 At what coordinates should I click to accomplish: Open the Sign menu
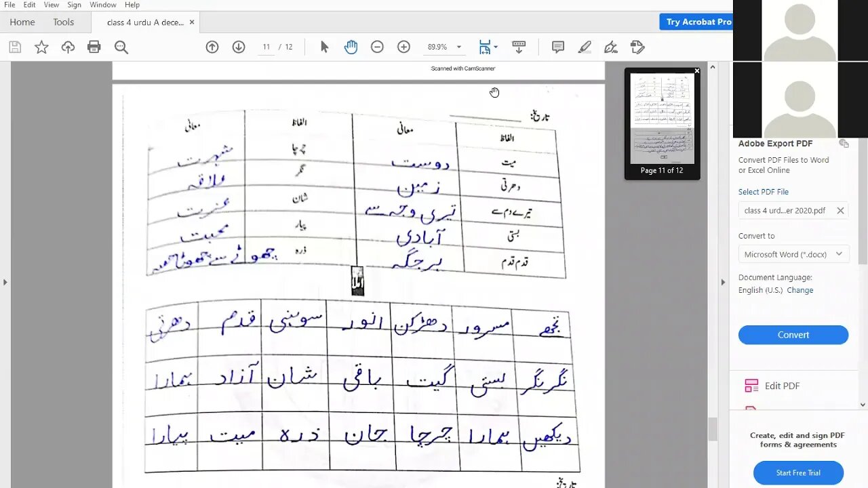[x=74, y=5]
